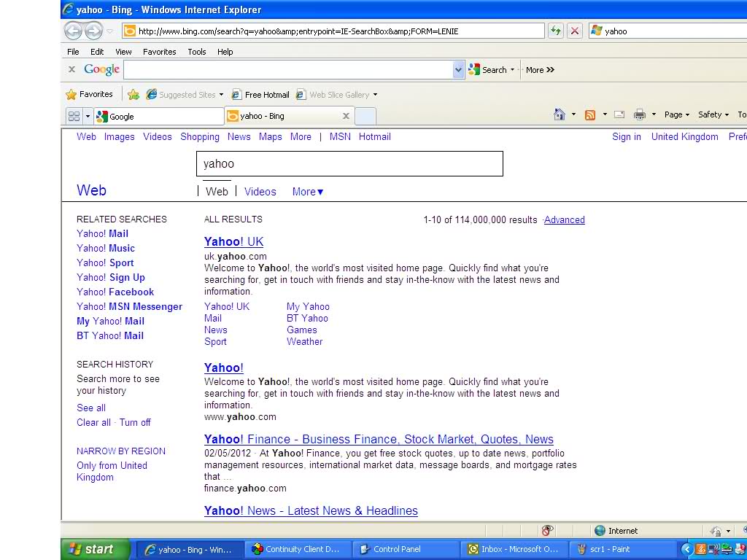This screenshot has height=560, width=747.
Task: Close the yahoo - Bing tab
Action: (x=347, y=116)
